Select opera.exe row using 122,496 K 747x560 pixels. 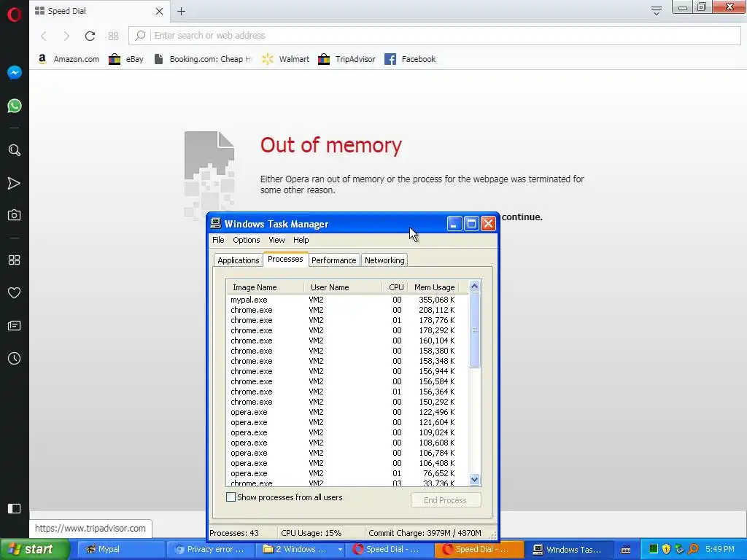347,412
